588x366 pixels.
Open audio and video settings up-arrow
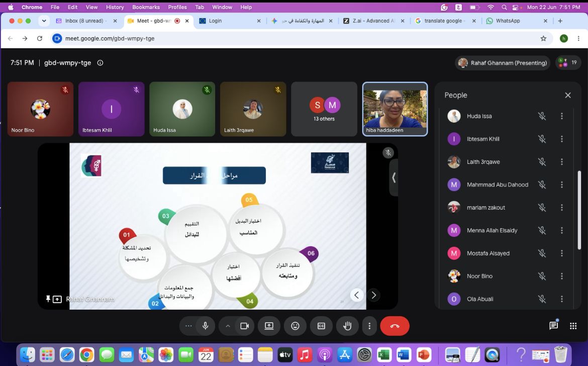pyautogui.click(x=228, y=326)
